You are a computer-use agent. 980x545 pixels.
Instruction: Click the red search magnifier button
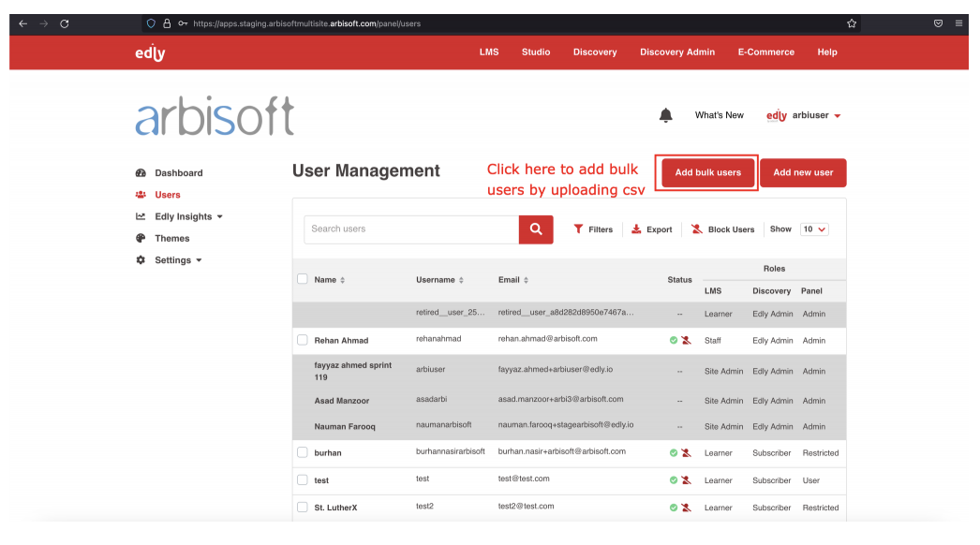click(536, 229)
